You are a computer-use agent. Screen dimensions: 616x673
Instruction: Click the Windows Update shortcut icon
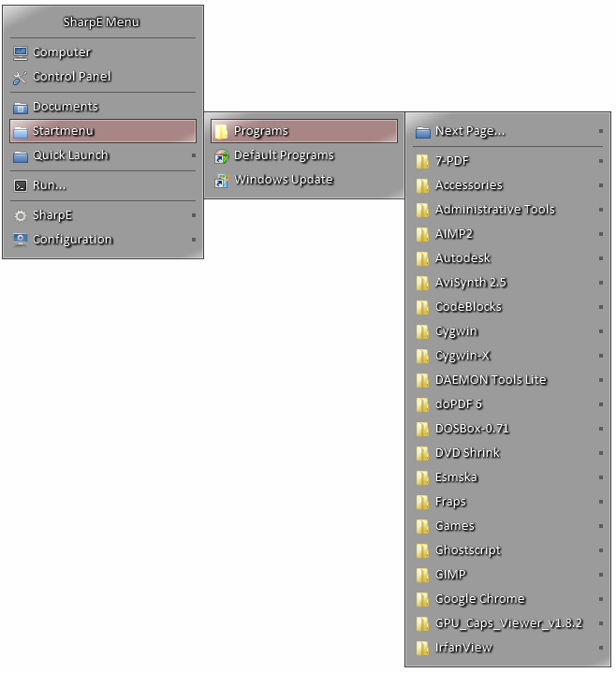pos(222,181)
